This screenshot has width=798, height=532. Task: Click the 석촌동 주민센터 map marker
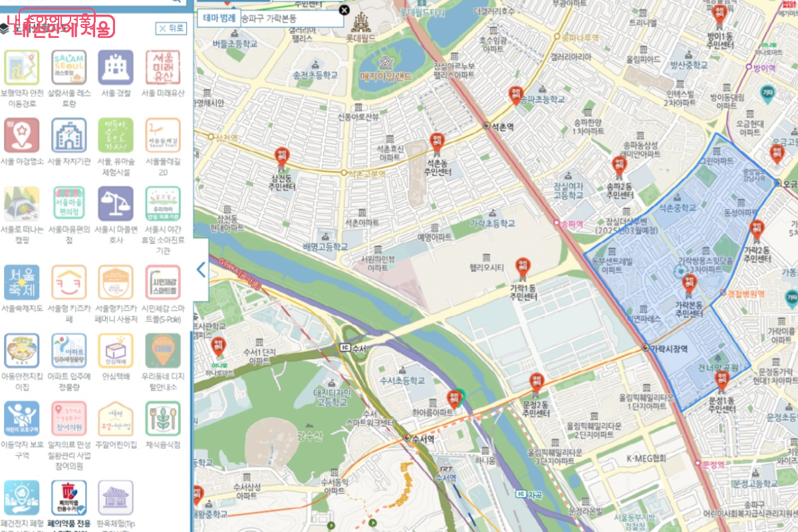436,142
